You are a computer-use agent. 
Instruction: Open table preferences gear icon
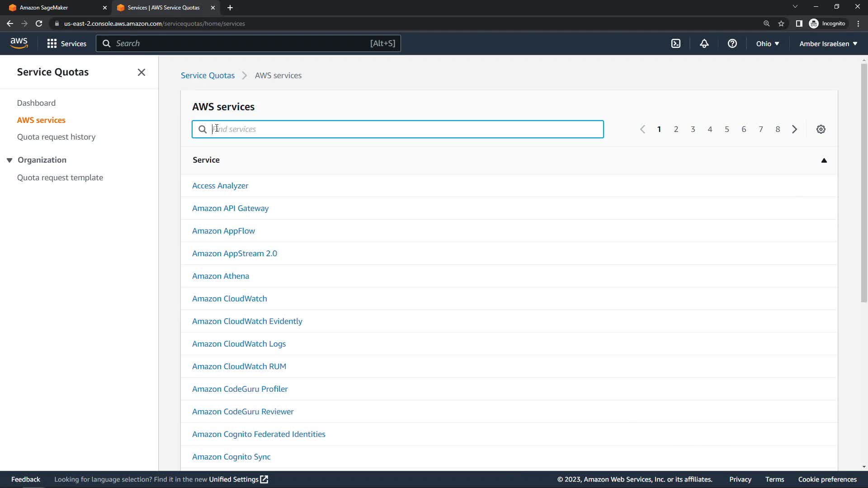(x=821, y=129)
